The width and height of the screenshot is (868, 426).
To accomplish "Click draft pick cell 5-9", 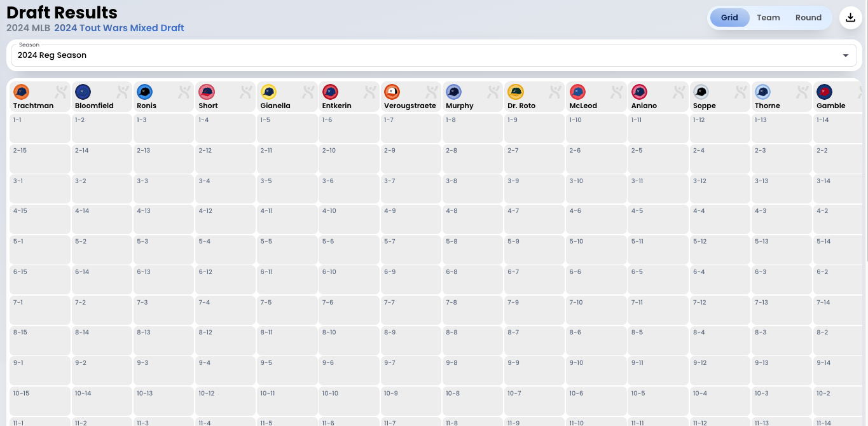I will pyautogui.click(x=534, y=249).
